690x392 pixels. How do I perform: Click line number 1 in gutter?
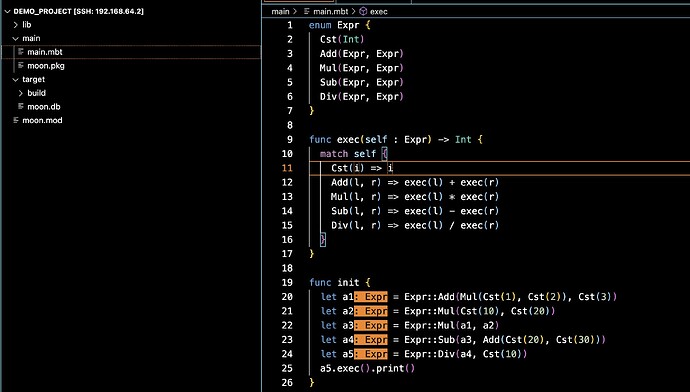pos(290,25)
